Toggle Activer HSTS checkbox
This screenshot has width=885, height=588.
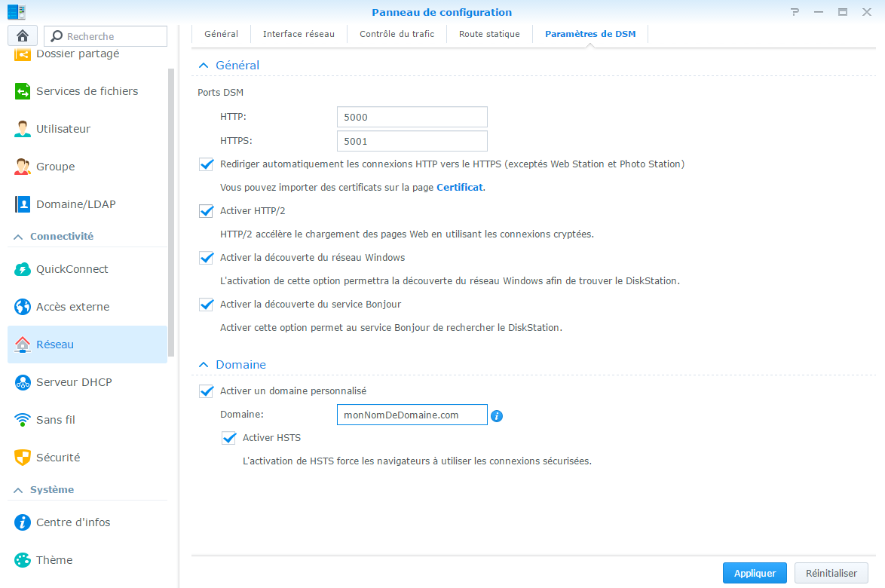(228, 438)
